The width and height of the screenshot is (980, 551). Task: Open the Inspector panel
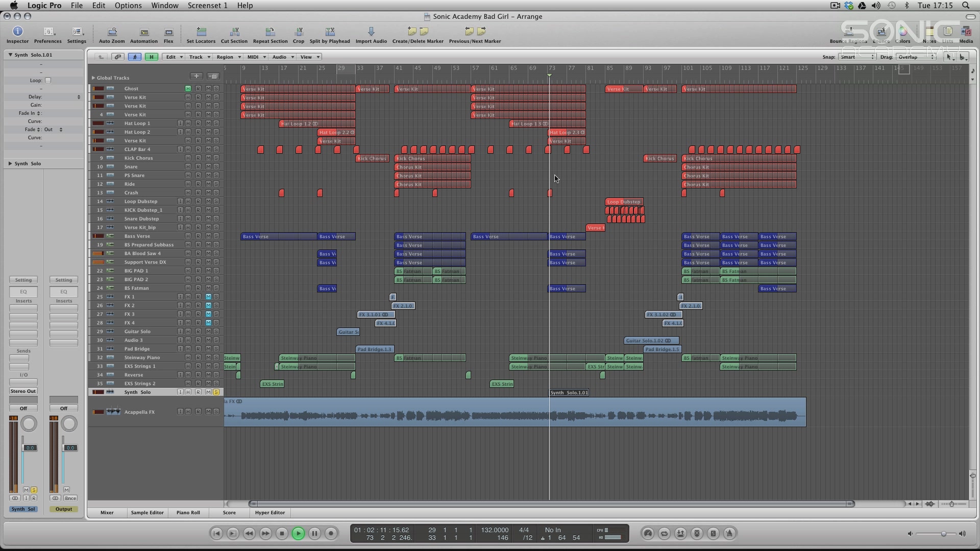pyautogui.click(x=17, y=35)
